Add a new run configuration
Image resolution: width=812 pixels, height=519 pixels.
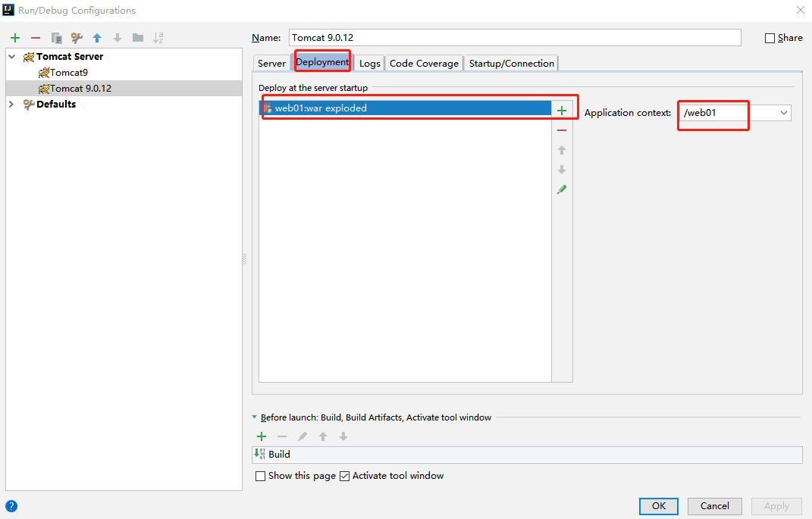(15, 38)
